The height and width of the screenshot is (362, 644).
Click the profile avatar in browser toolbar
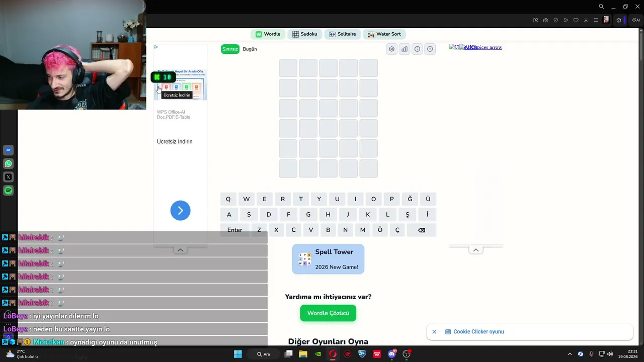(x=606, y=20)
